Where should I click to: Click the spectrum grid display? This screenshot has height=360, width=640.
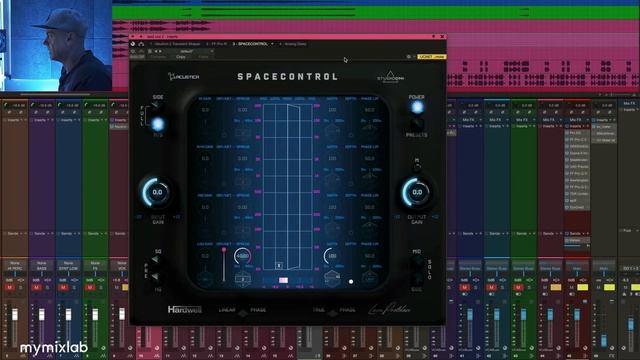(287, 187)
